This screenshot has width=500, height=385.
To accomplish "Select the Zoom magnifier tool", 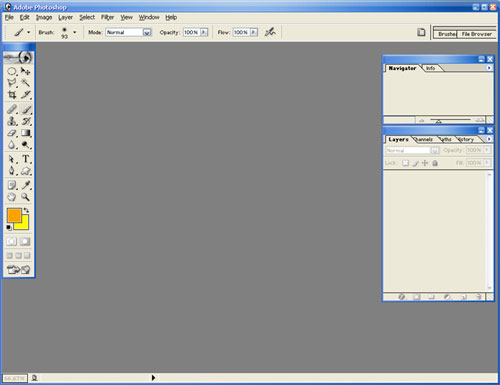I will coord(26,197).
